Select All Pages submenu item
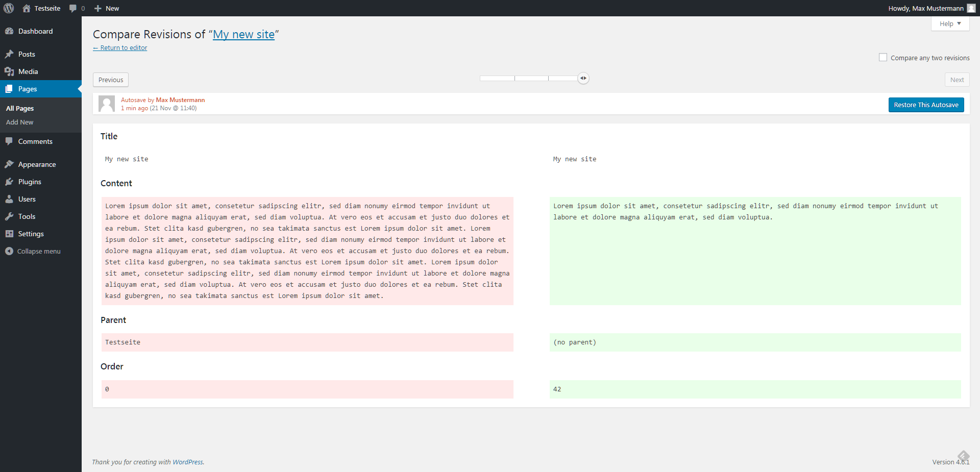The height and width of the screenshot is (472, 980). pyautogui.click(x=20, y=108)
